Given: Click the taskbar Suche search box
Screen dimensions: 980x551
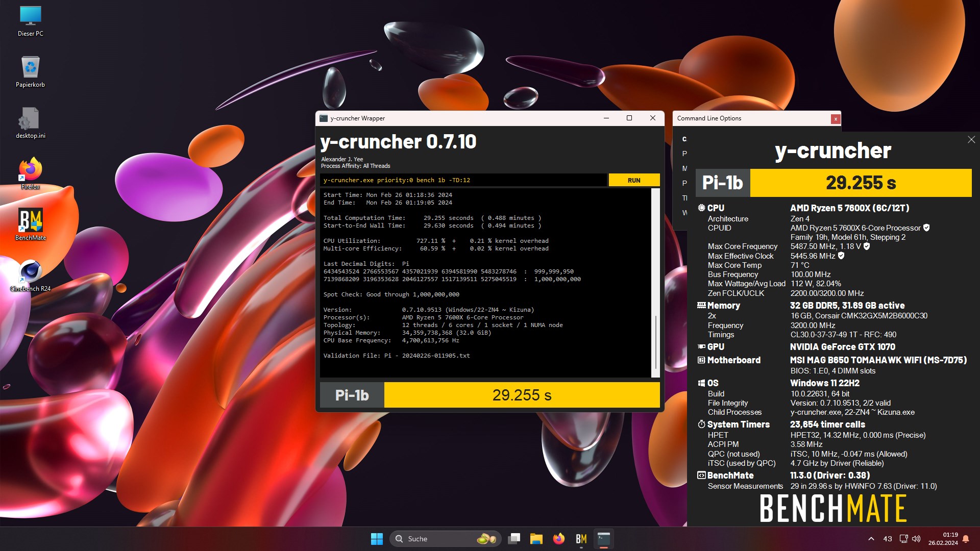Looking at the screenshot, I should pyautogui.click(x=445, y=539).
